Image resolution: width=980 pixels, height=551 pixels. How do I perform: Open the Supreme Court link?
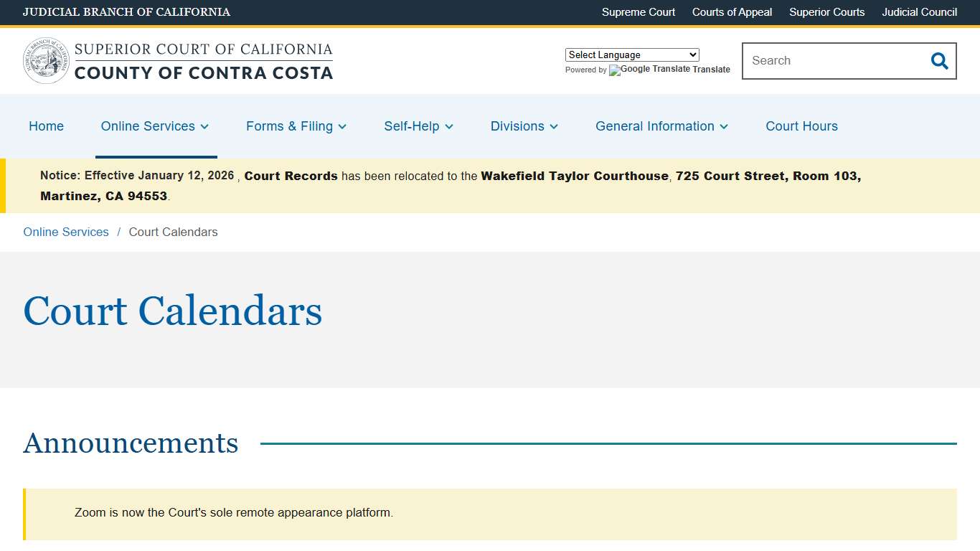click(x=638, y=12)
